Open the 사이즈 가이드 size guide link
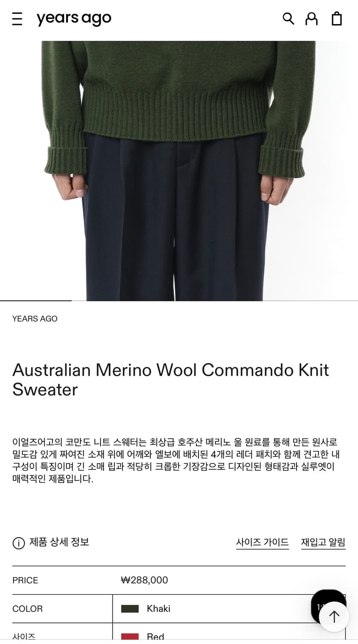 click(x=262, y=543)
